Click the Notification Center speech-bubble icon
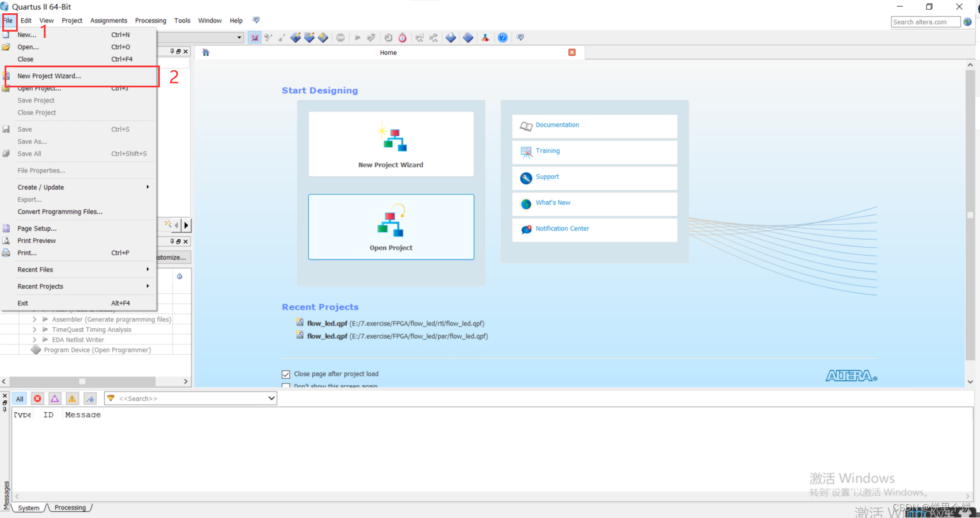Screen dimensions: 980x518 (x=526, y=229)
